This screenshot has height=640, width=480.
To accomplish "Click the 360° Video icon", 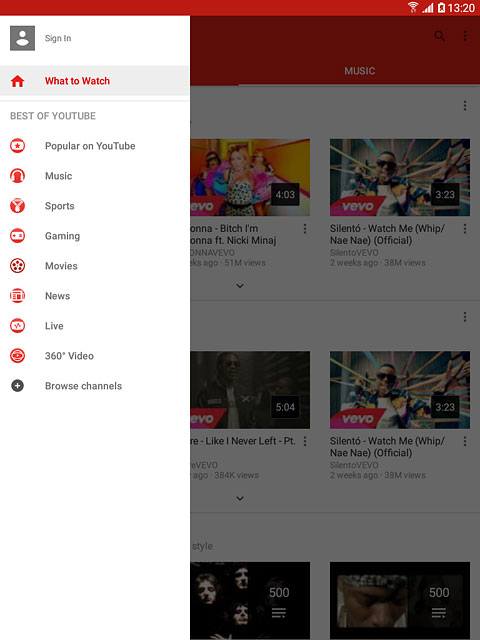I will pyautogui.click(x=18, y=356).
